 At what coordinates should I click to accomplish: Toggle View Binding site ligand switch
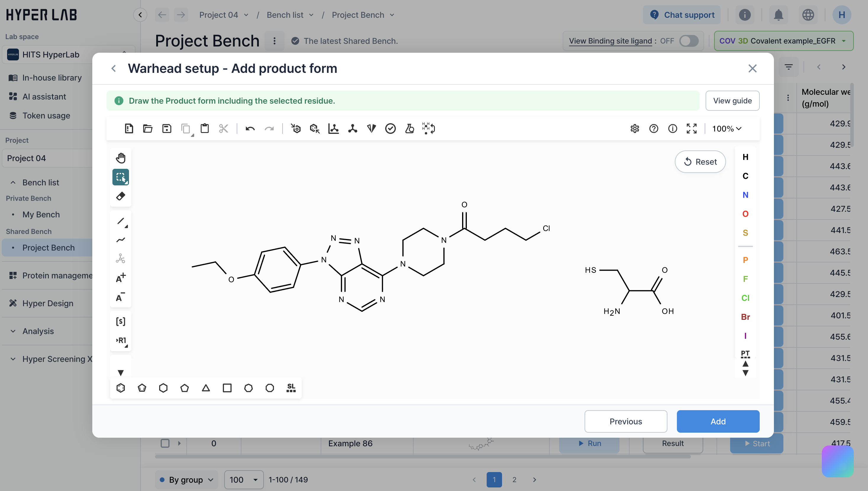tap(689, 41)
